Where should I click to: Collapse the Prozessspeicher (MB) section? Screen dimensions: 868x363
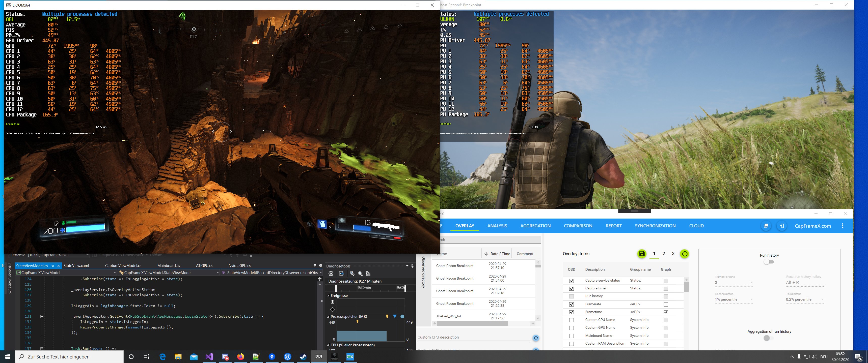point(328,317)
